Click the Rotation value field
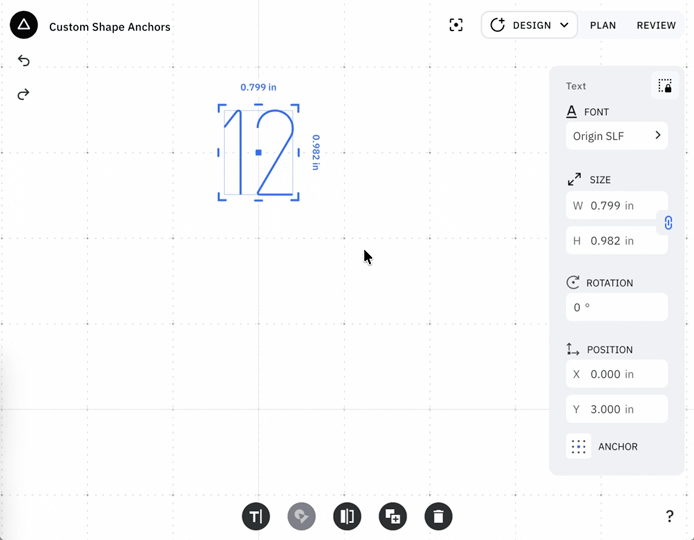Image resolution: width=694 pixels, height=540 pixels. click(x=616, y=307)
